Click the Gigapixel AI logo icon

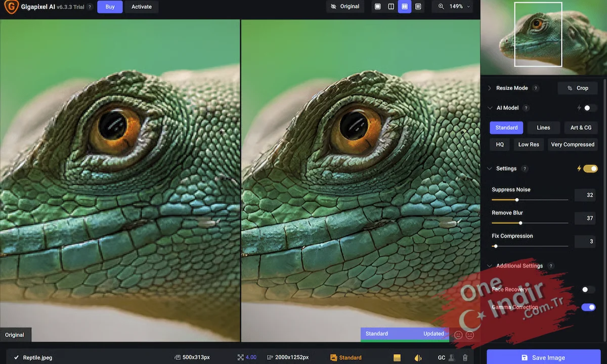11,7
